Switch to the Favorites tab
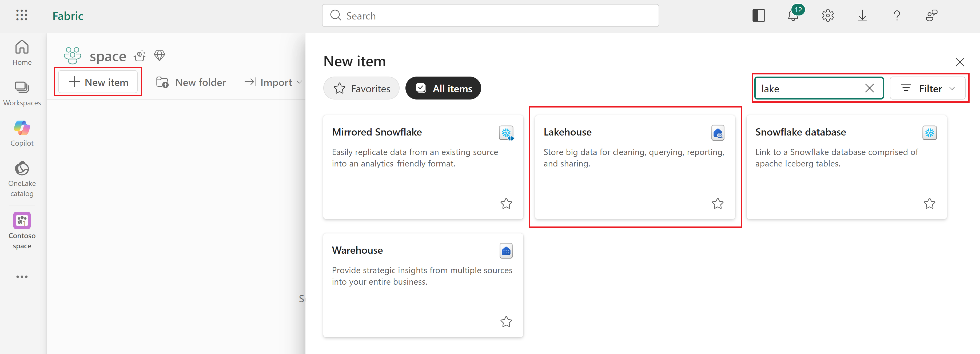Viewport: 980px width, 354px height. 361,89
